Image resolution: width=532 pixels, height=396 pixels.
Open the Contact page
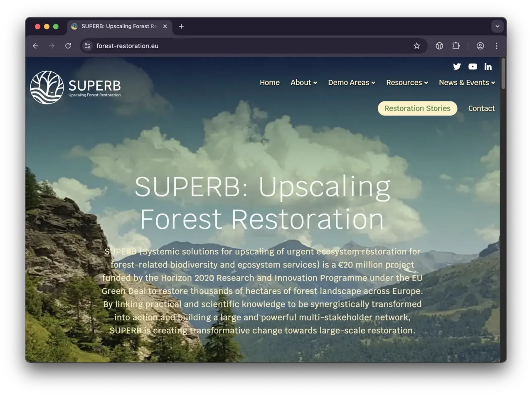481,108
